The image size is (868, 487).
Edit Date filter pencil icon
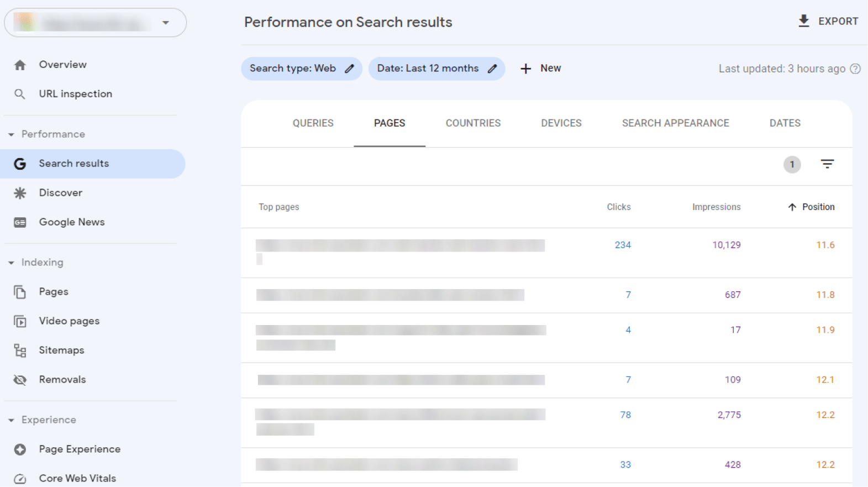click(x=492, y=69)
